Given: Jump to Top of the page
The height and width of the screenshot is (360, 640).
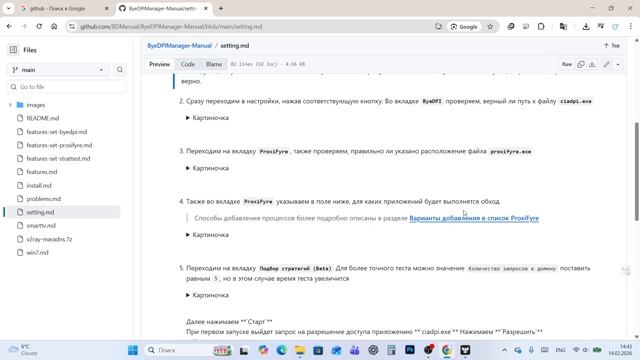Looking at the screenshot, I should click(x=612, y=45).
